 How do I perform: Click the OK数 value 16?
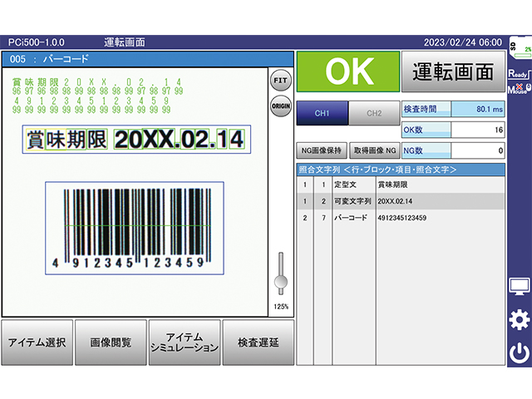tap(478, 130)
